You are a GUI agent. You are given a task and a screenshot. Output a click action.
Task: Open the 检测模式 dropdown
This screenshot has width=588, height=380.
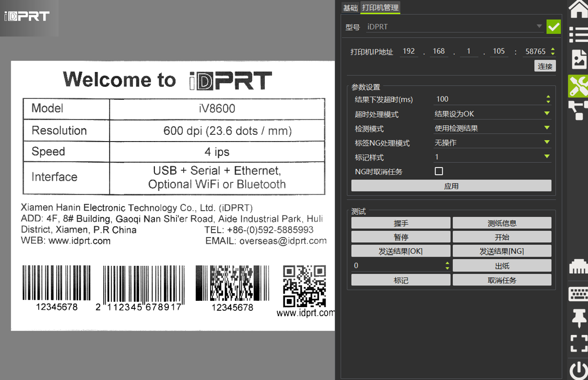pyautogui.click(x=492, y=128)
